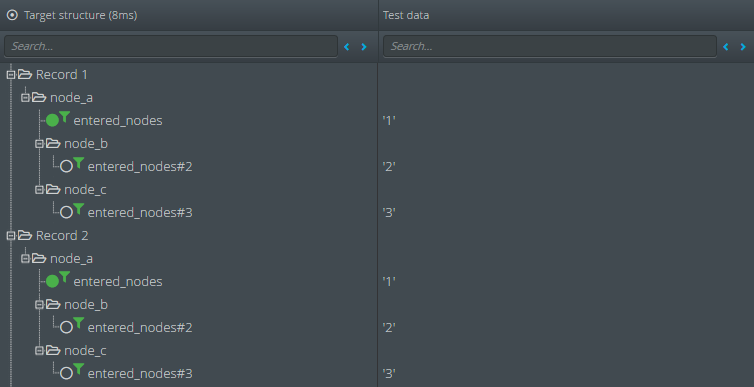Go to previous Test data search result
Screen dimensions: 754x387
[726, 47]
